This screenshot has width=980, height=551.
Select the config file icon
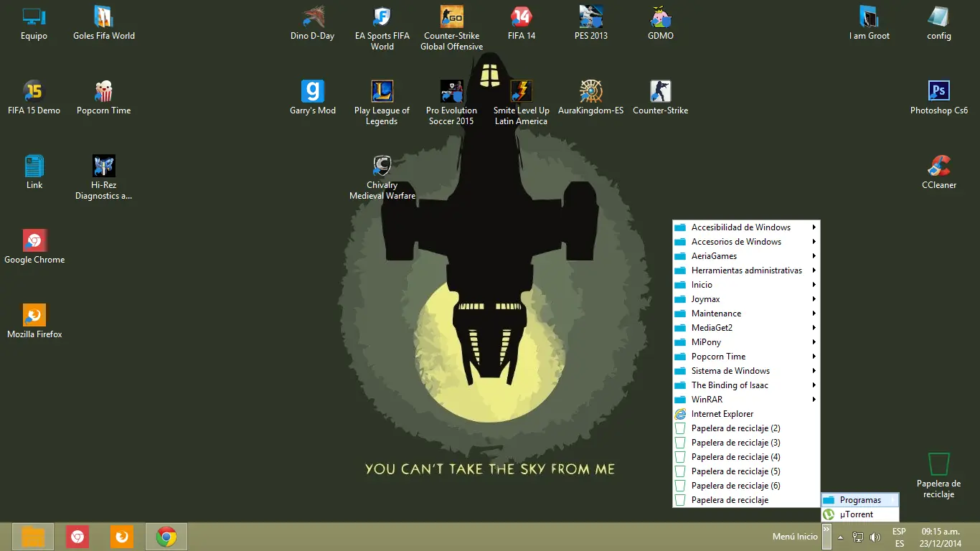pos(939,23)
